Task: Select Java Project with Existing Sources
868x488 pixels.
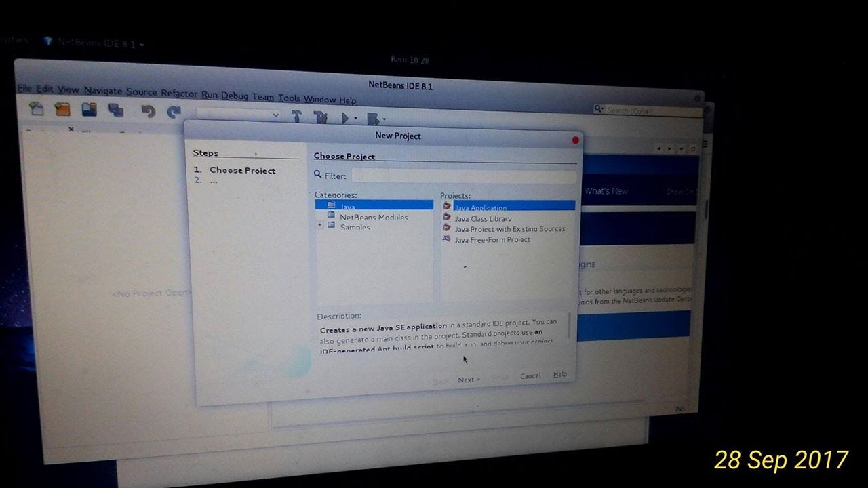Action: pos(509,229)
